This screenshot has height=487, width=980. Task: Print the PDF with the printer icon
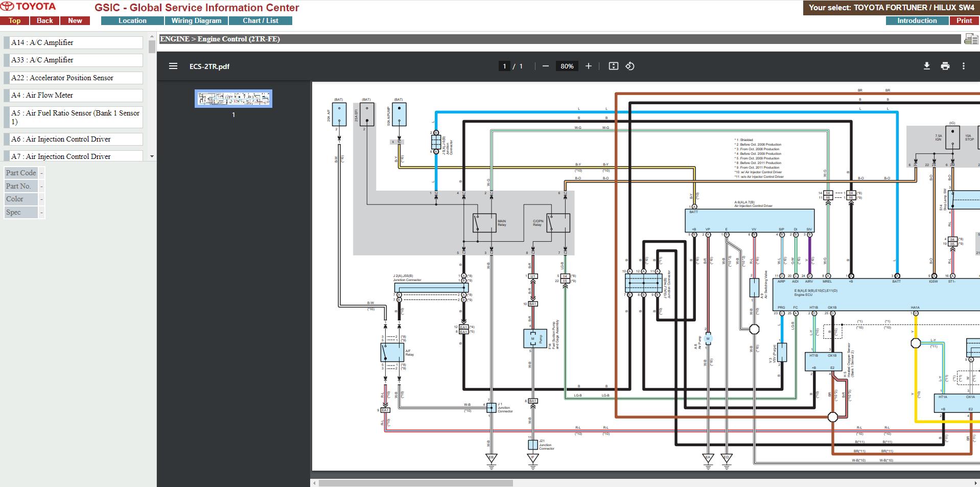pyautogui.click(x=945, y=66)
